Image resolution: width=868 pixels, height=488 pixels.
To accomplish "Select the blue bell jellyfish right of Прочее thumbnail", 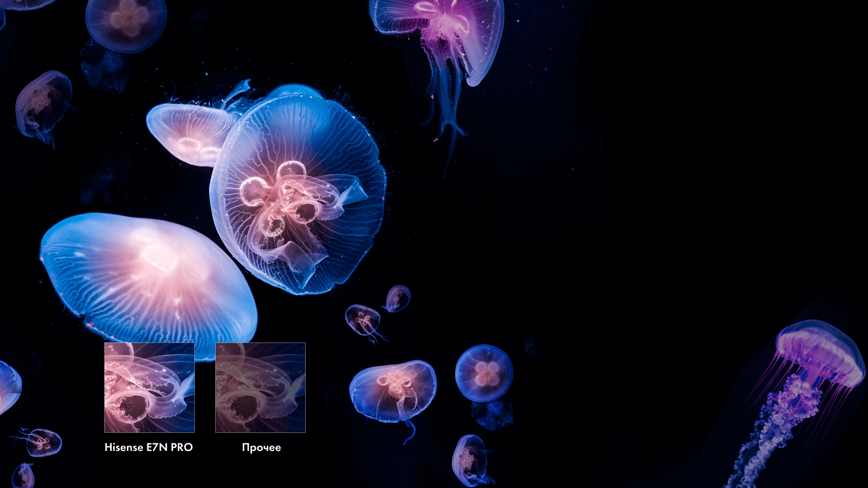I will pyautogui.click(x=393, y=393).
